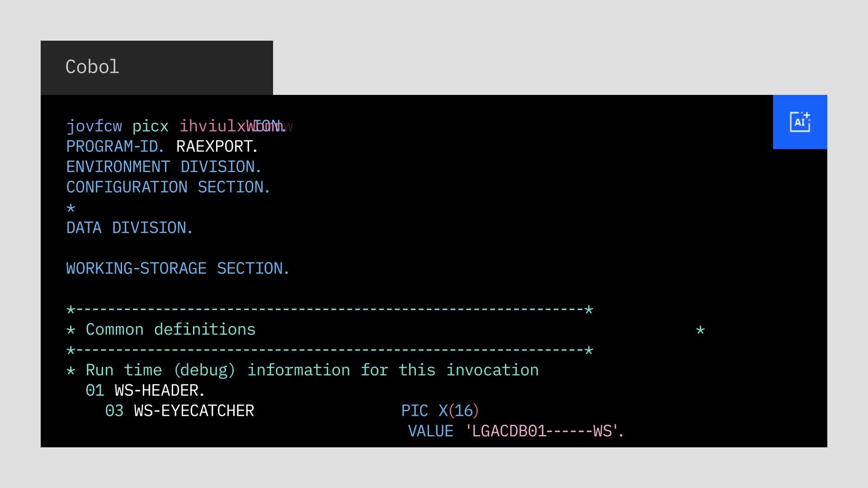This screenshot has height=488, width=868.
Task: Click the 01 level number
Action: pyautogui.click(x=95, y=390)
